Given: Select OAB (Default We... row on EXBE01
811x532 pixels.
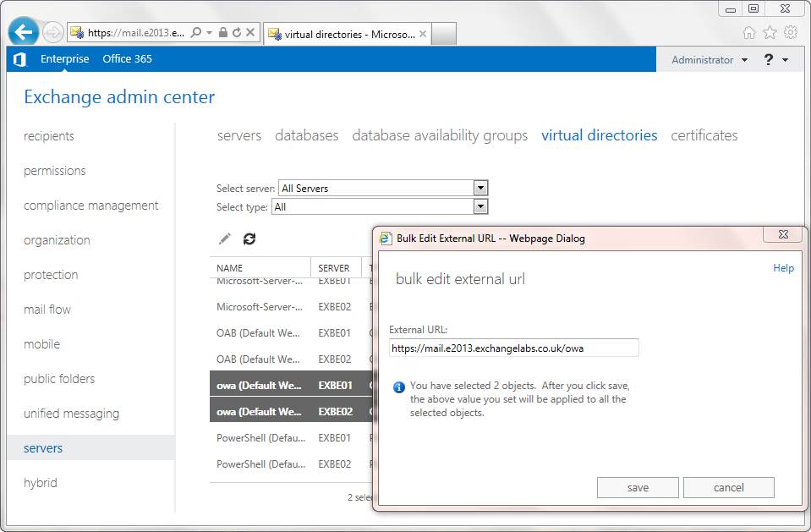Looking at the screenshot, I should 291,332.
